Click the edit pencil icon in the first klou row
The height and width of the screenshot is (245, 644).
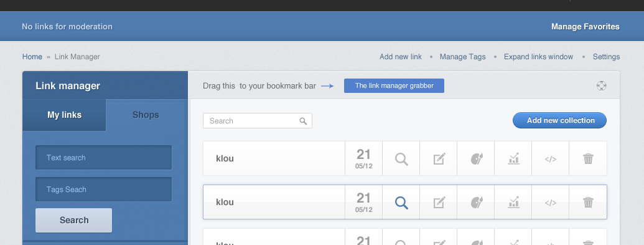439,158
